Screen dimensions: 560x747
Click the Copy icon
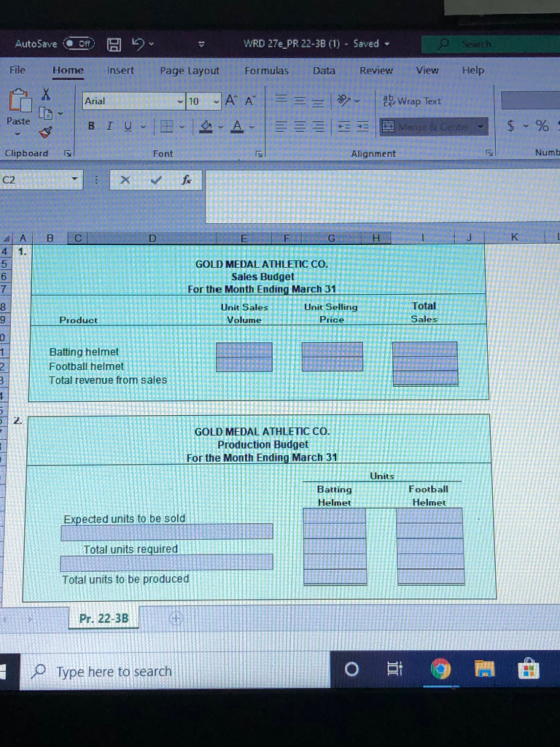click(46, 113)
